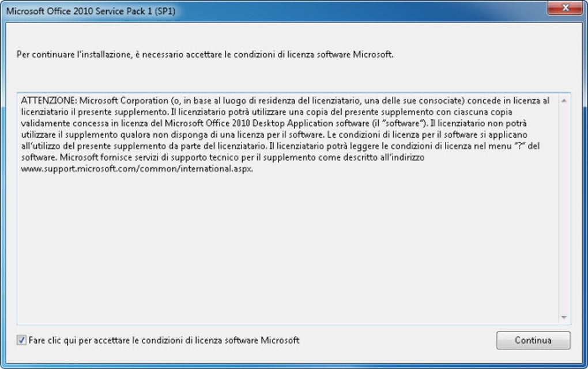Screen dimensions: 588x369
Task: Click the Microsoft Office 2010 Service Pack title
Action: click(x=91, y=11)
